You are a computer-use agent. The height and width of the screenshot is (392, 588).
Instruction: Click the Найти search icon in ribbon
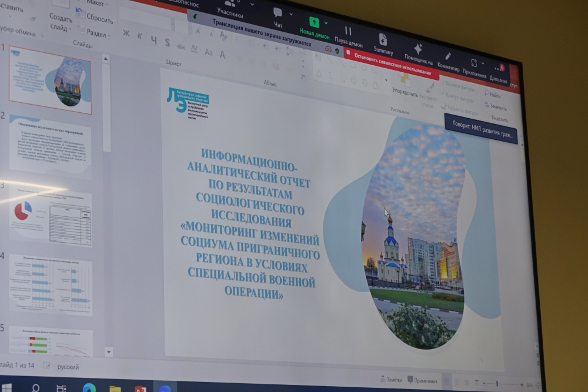coord(487,93)
